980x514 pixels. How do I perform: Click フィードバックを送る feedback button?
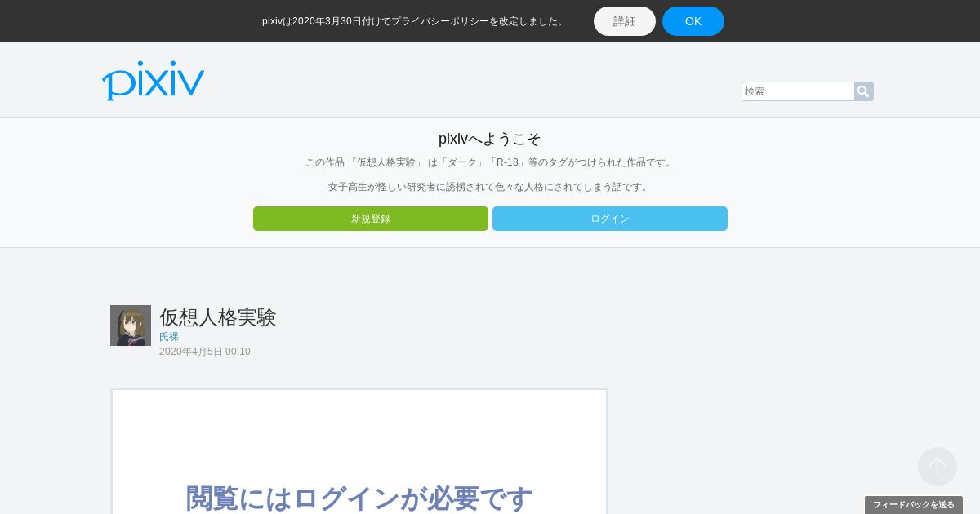tap(914, 505)
